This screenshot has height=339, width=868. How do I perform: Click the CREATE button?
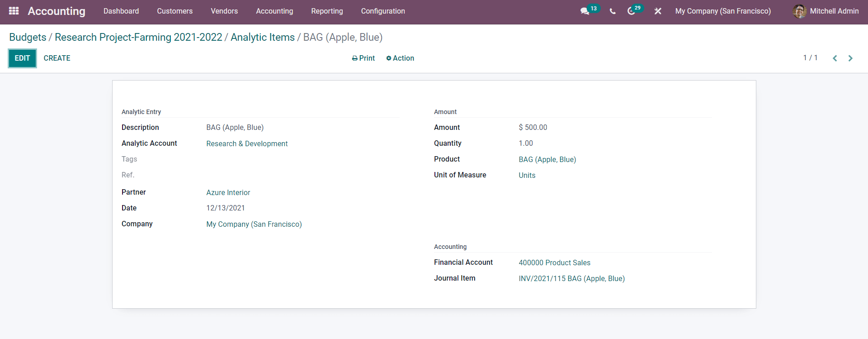[x=57, y=58]
